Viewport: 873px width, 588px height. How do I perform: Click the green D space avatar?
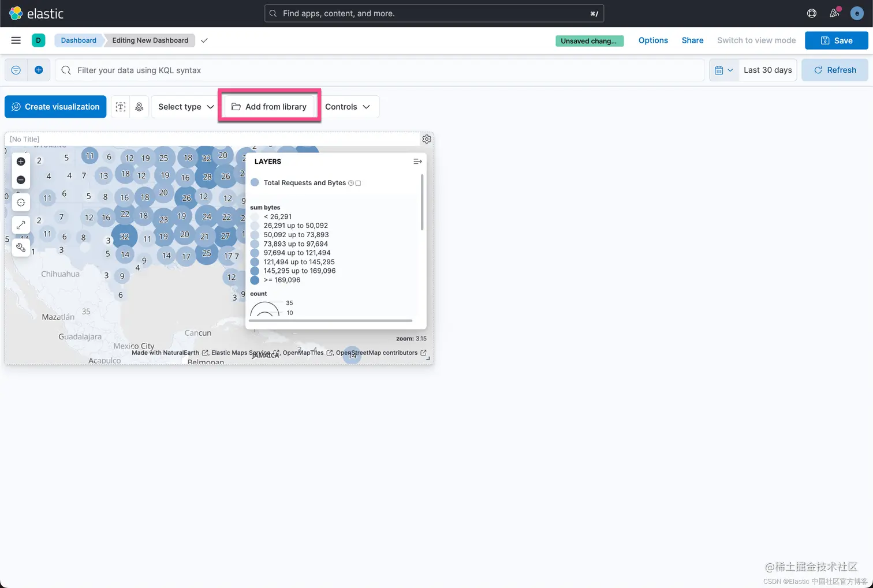(38, 40)
